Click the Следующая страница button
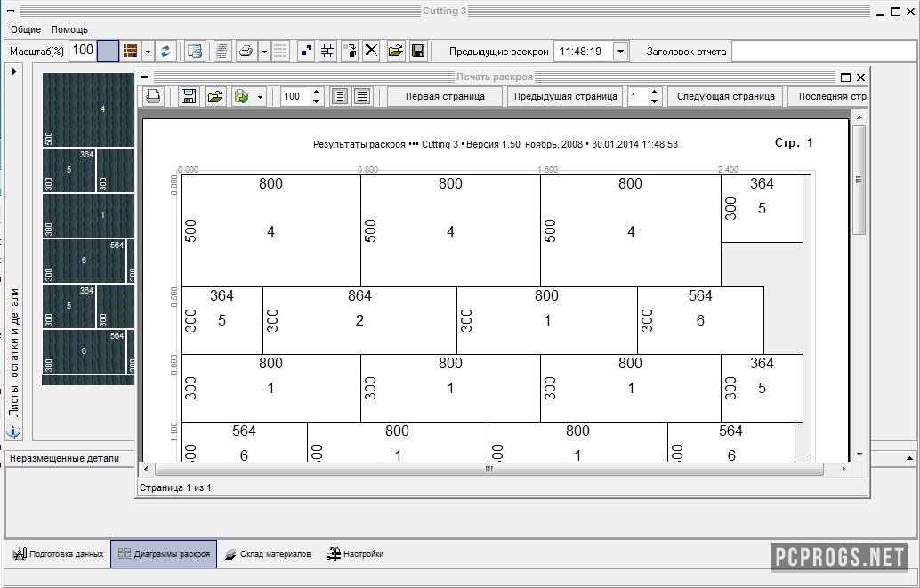This screenshot has width=920, height=588. (725, 96)
